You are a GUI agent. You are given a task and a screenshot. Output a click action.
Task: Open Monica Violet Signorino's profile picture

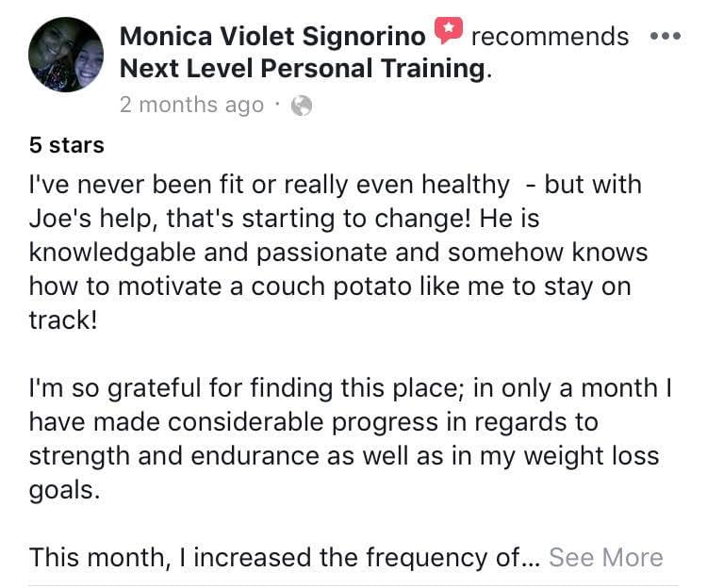click(x=66, y=54)
